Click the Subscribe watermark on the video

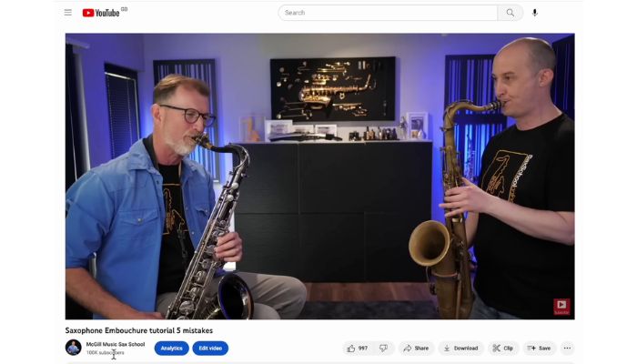561,307
